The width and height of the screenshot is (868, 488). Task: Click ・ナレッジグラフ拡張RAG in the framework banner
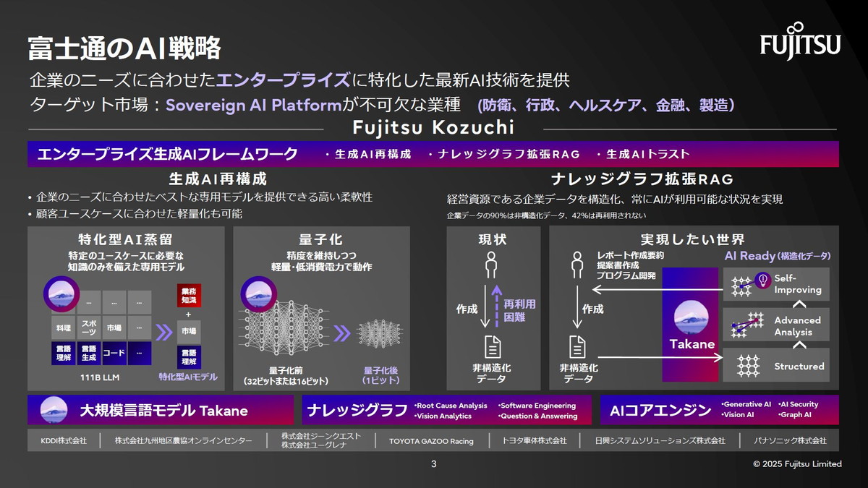point(503,154)
